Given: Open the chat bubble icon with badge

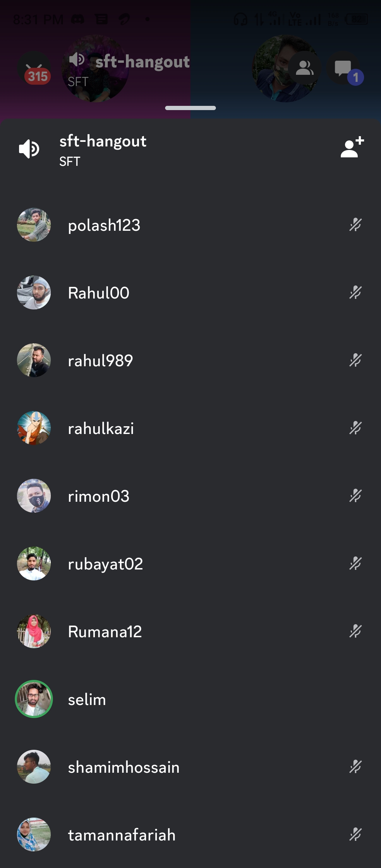Looking at the screenshot, I should pos(343,68).
